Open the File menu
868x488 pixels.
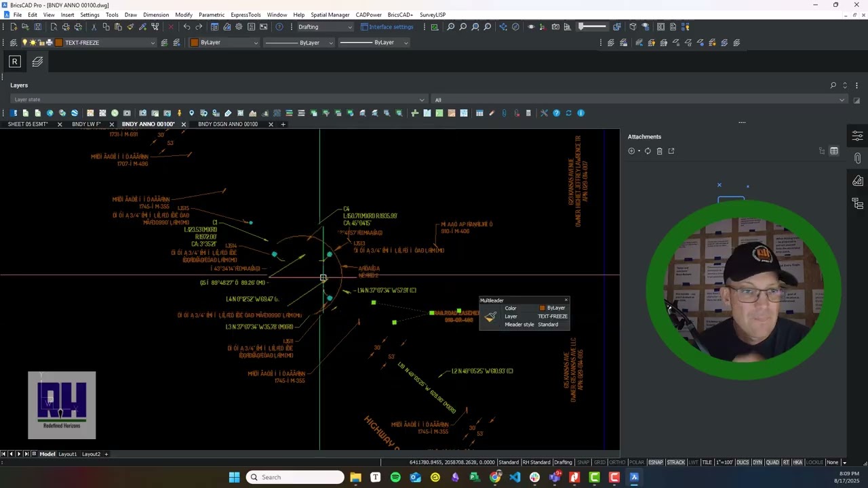[18, 15]
